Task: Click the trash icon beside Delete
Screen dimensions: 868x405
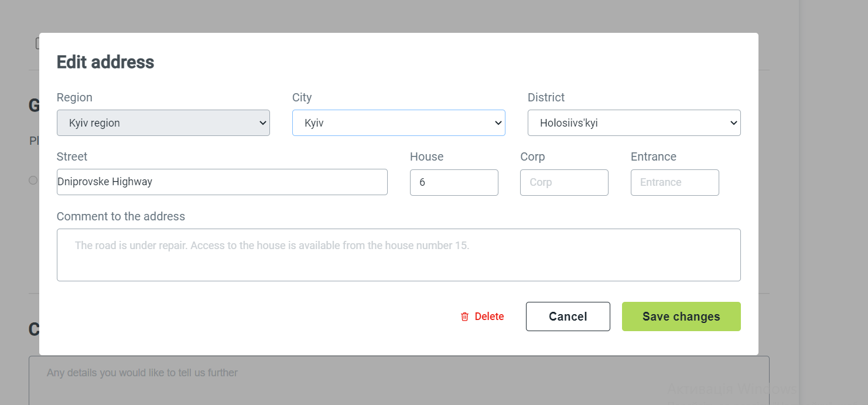Action: 464,316
